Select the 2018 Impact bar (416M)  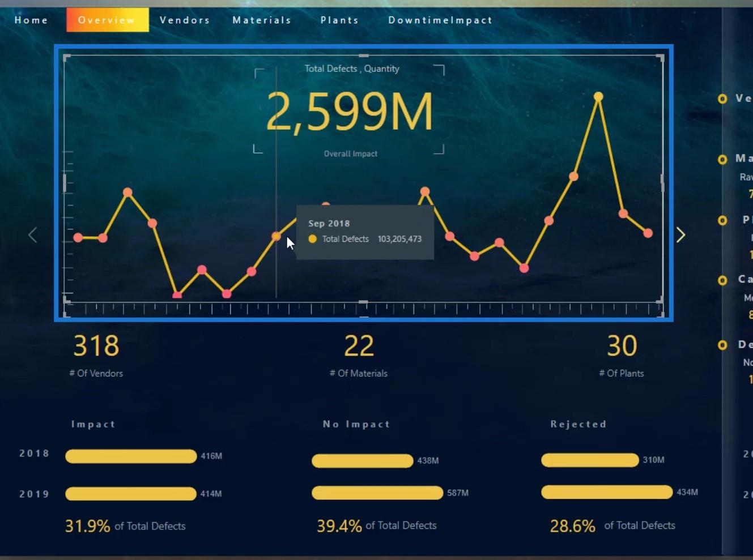pos(131,456)
